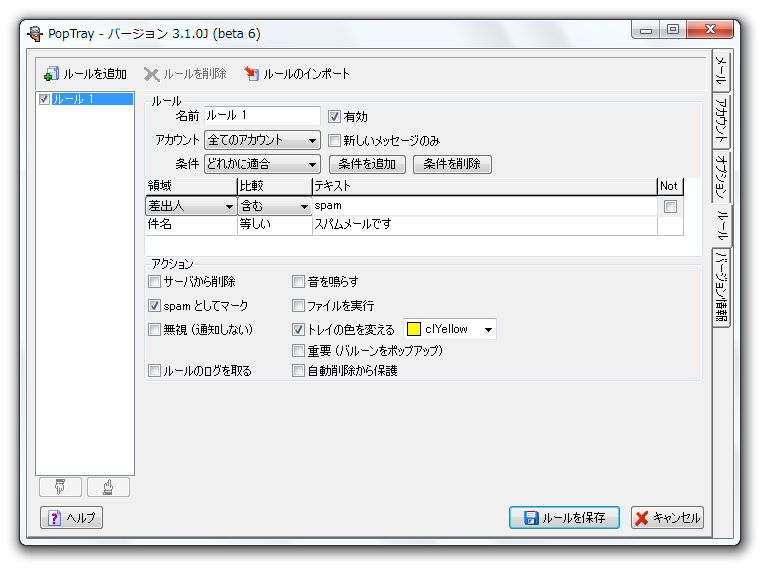Click the 件名 cell in second condition row

pos(191,224)
